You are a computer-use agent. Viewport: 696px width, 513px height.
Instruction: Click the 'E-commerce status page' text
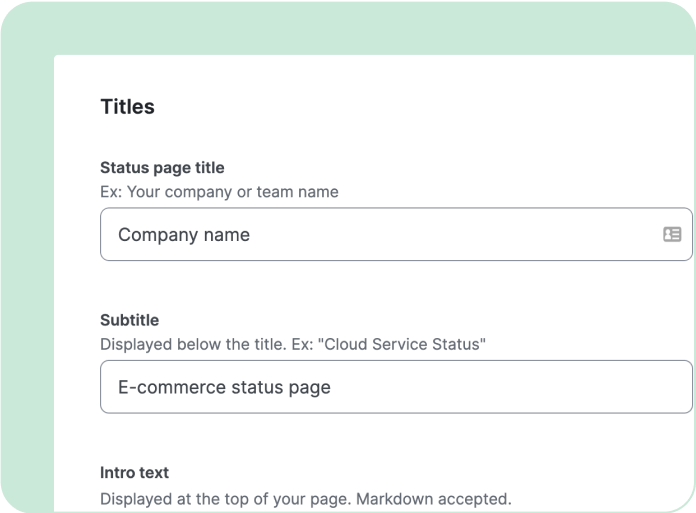pyautogui.click(x=224, y=387)
